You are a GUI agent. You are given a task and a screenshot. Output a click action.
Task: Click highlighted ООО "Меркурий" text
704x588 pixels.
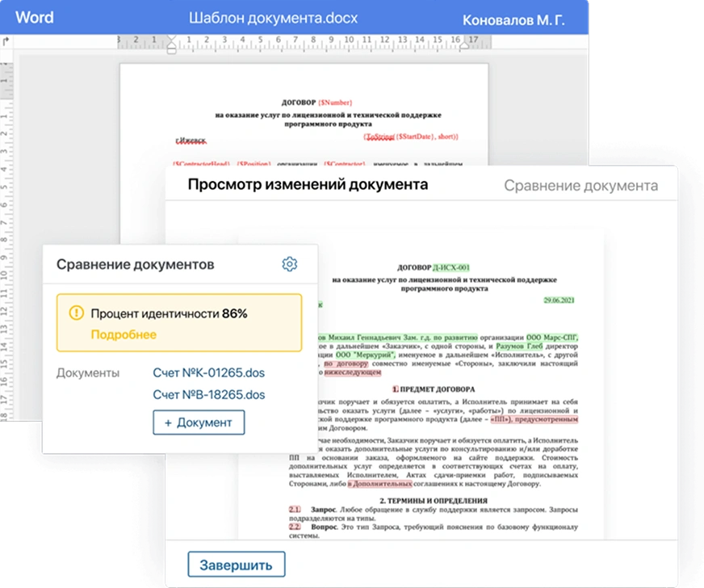click(366, 355)
